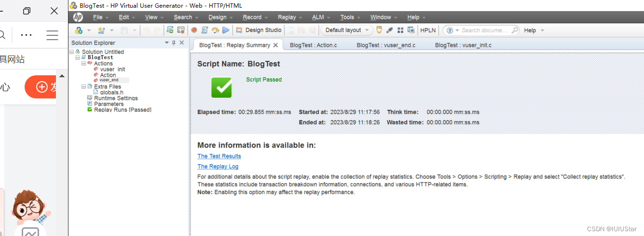This screenshot has height=236, width=644.
Task: Switch to the BlogTest : Action.c tab
Action: [313, 45]
